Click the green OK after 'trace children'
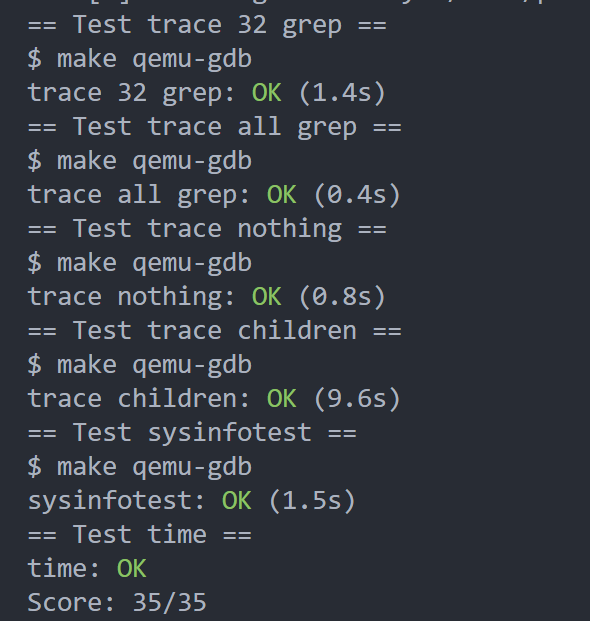This screenshot has width=590, height=621. (282, 399)
